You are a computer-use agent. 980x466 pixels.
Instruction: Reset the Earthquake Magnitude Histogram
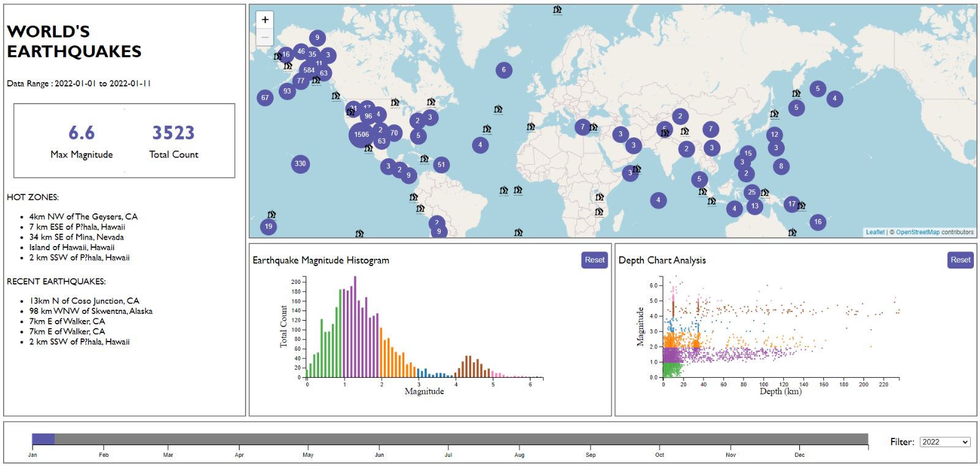tap(594, 260)
